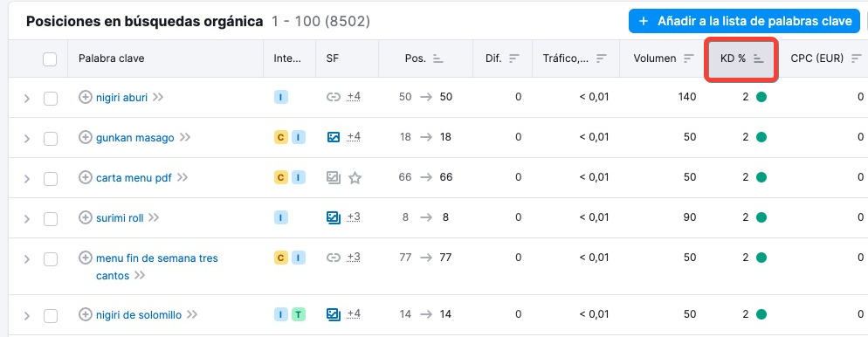Click the green KD dot for surimi roll
This screenshot has width=868, height=337.
tap(761, 217)
